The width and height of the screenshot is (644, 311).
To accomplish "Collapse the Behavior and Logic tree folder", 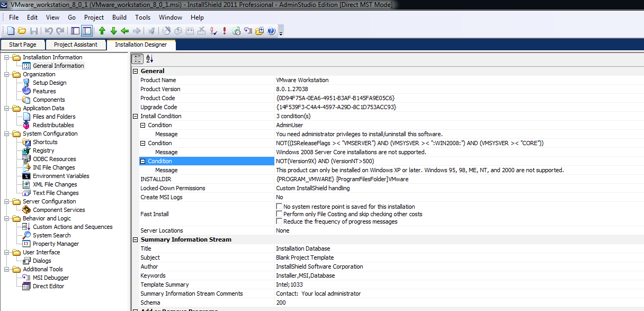I will [x=7, y=218].
